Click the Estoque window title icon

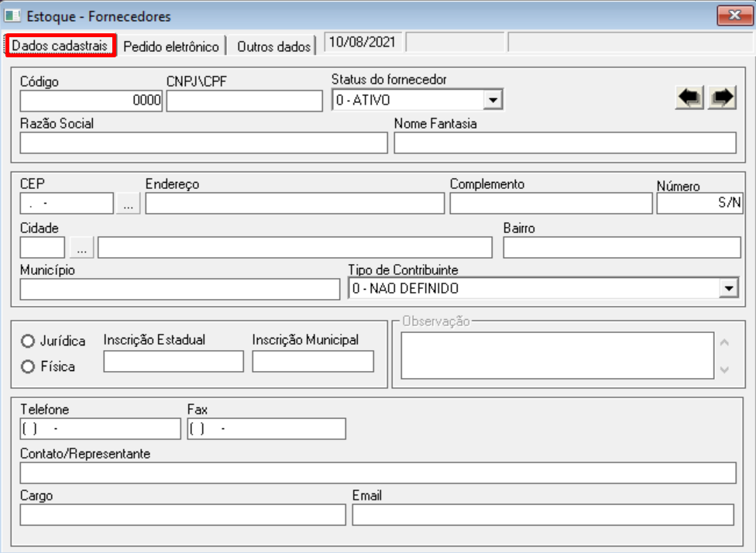(12, 16)
